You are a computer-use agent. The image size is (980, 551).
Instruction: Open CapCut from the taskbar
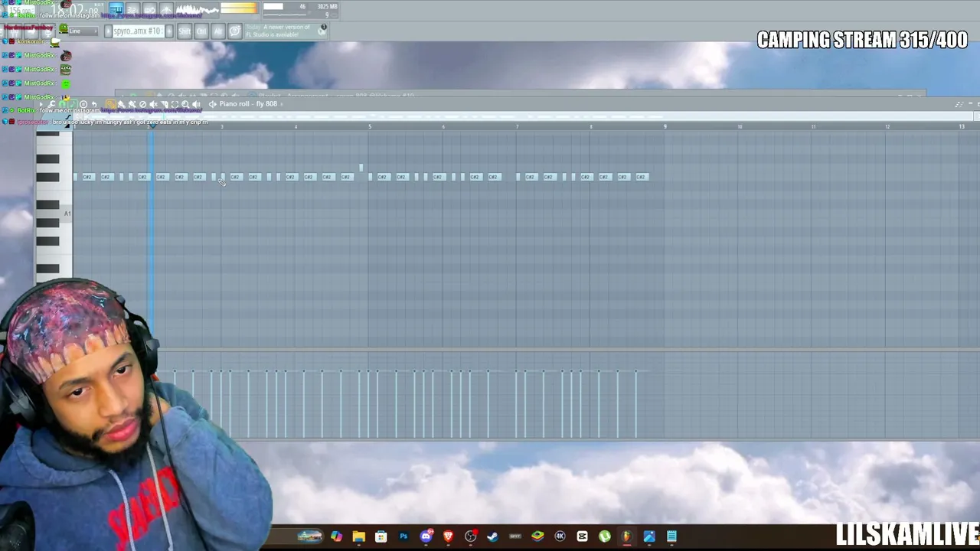[x=582, y=536]
